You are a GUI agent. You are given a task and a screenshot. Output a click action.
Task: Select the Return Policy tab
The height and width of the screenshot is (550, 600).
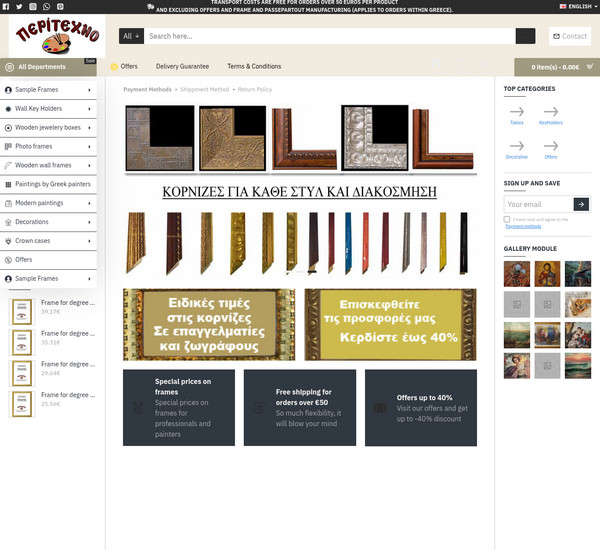[x=255, y=89]
